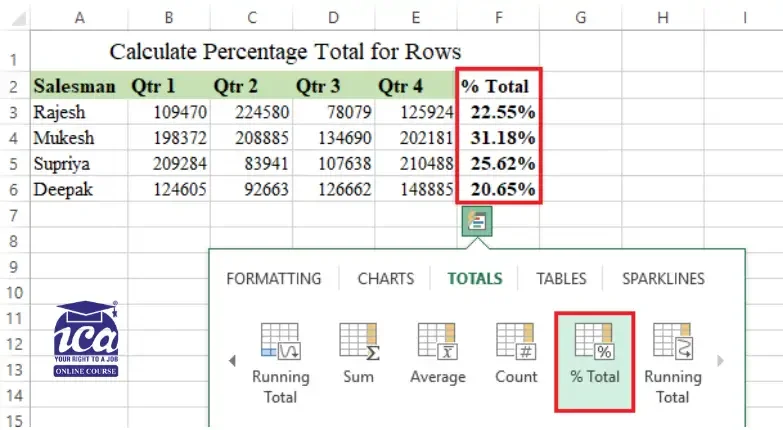Show more totals options with right arrow
Image resolution: width=783 pixels, height=430 pixels.
[720, 361]
